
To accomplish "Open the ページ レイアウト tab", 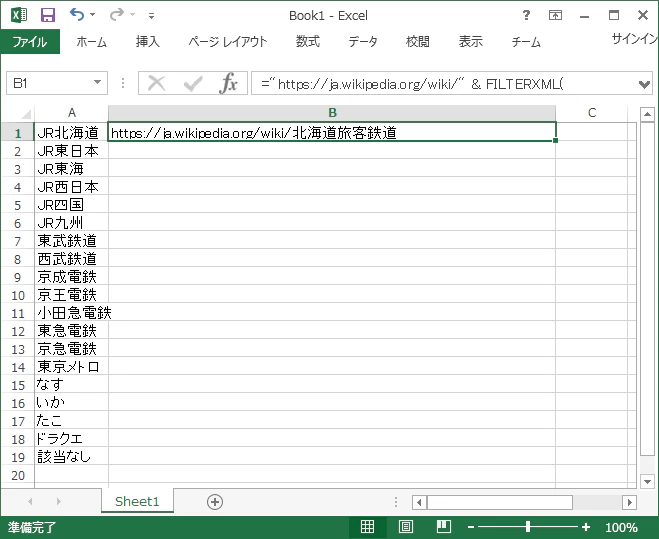I will [x=228, y=42].
